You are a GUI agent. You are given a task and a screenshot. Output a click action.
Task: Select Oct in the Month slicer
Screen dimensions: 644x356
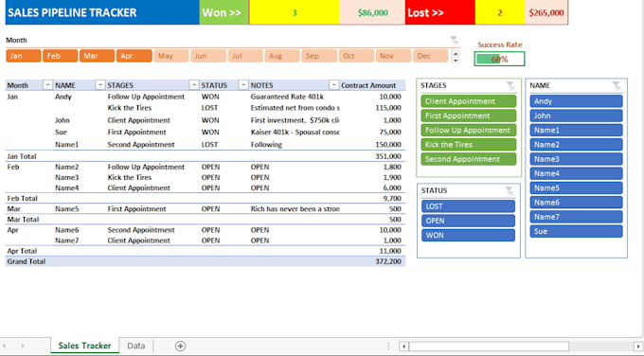click(x=356, y=56)
